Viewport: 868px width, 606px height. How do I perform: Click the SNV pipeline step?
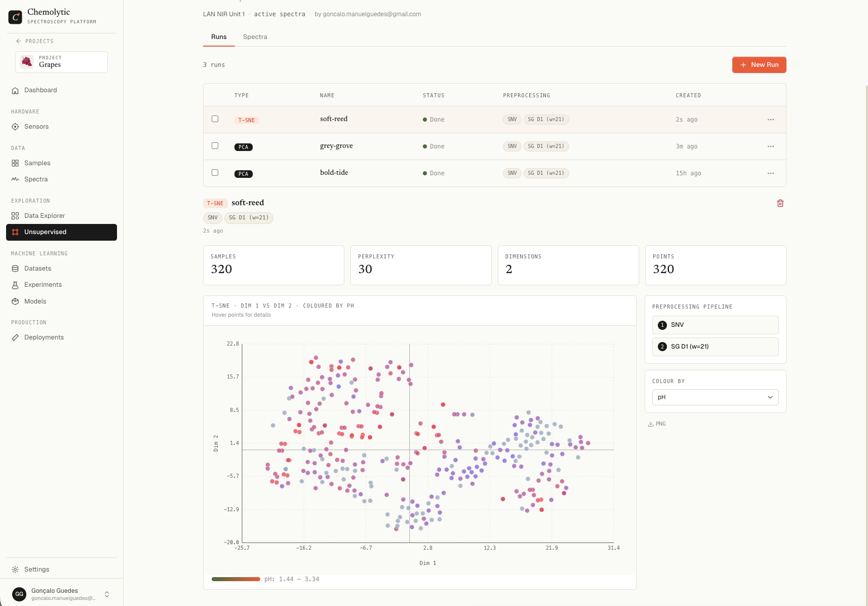pyautogui.click(x=715, y=325)
